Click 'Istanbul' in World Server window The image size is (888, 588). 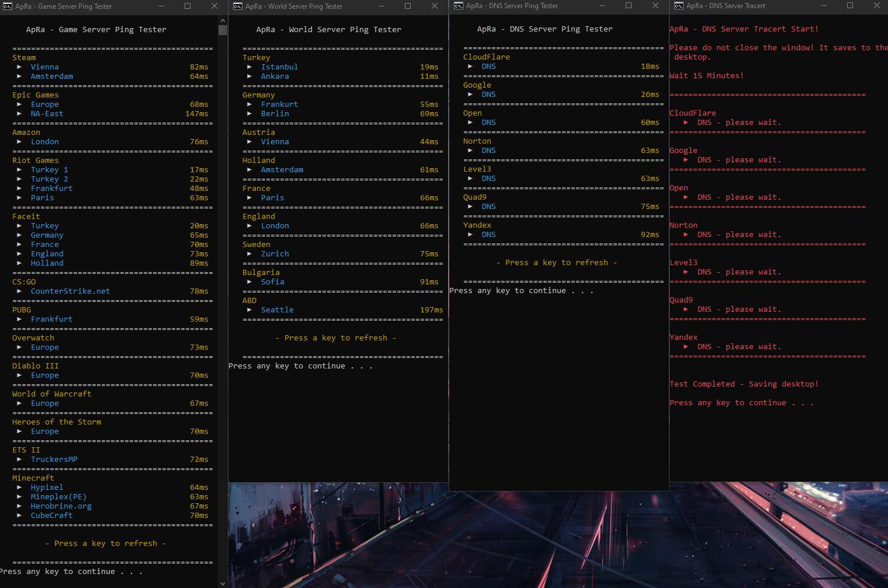point(280,67)
